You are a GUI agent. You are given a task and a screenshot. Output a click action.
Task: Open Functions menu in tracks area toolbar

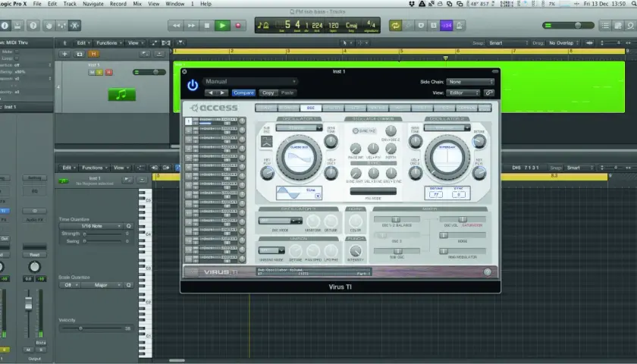108,42
